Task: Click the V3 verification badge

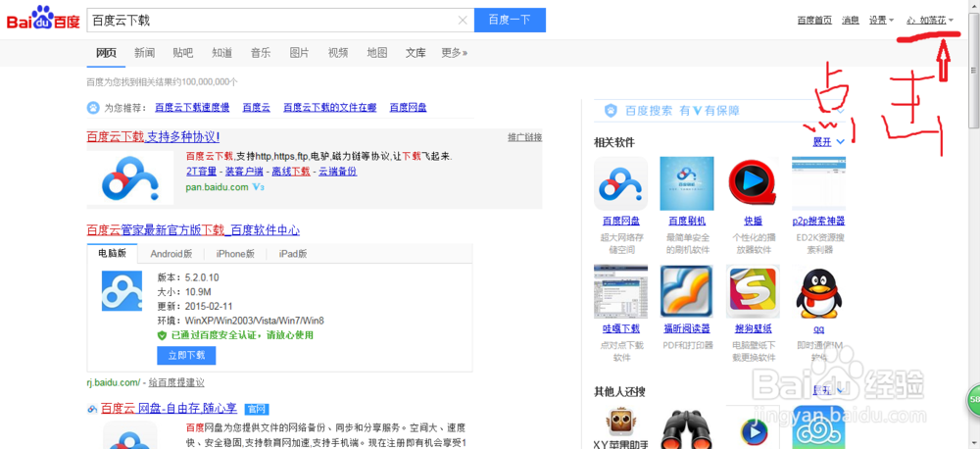Action: pos(258,187)
